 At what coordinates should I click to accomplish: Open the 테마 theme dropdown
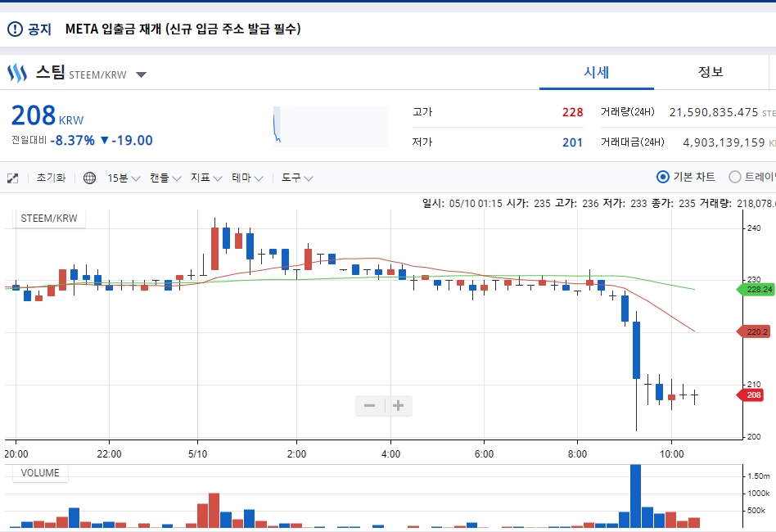[x=247, y=178]
